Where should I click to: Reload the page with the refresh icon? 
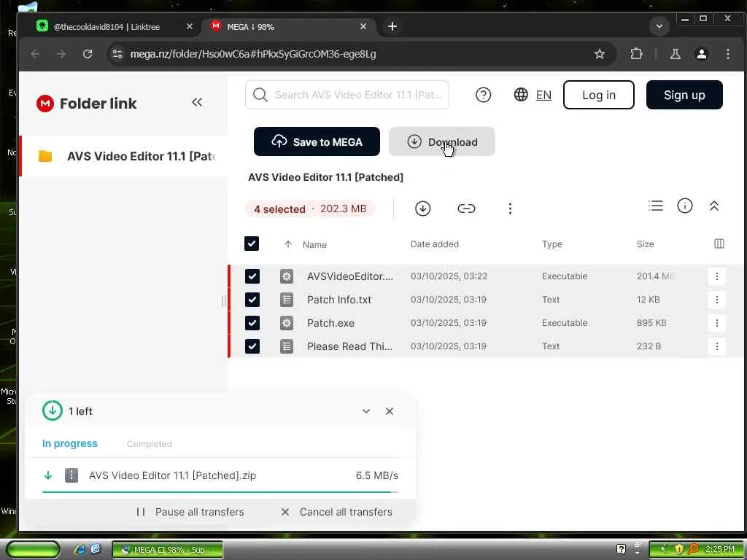pos(88,54)
